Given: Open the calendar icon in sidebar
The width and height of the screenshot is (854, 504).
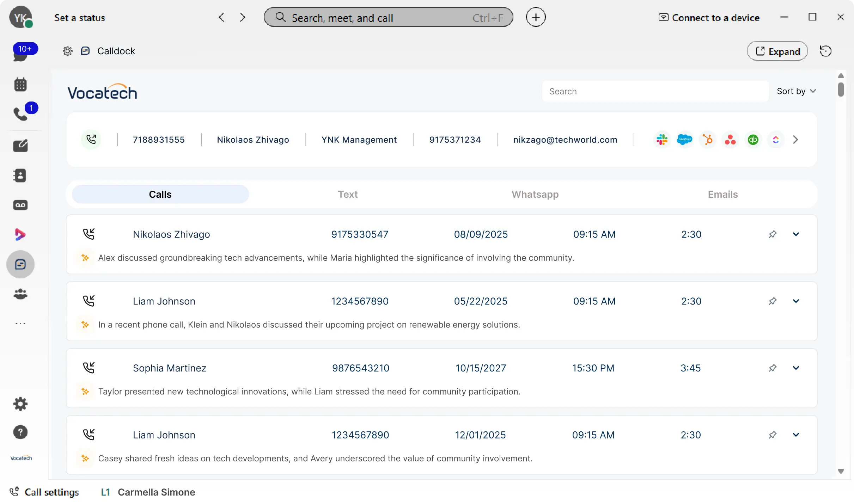Looking at the screenshot, I should click(20, 85).
